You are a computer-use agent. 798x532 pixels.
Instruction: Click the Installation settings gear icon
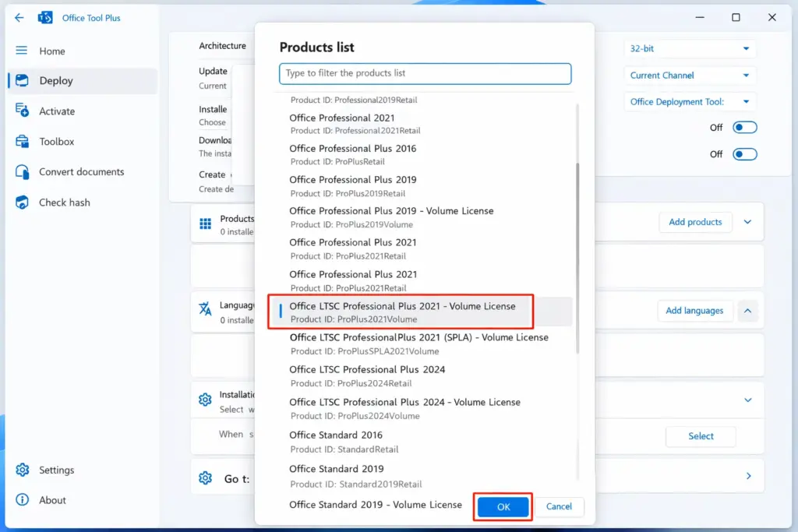(205, 400)
